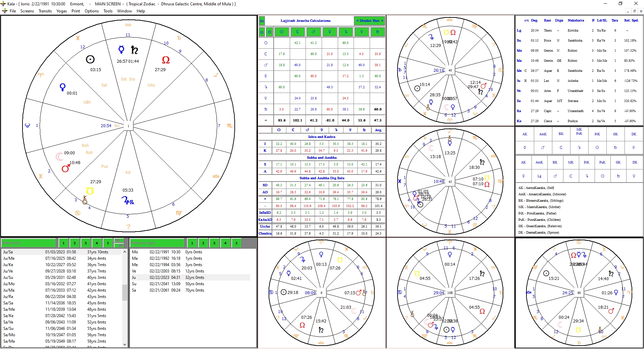This screenshot has width=644, height=349.
Task: Select the Sa/Mo dasha row
Action: (61, 335)
